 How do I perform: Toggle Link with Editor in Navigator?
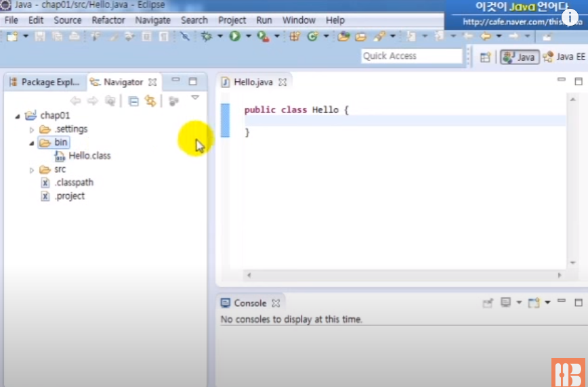(150, 101)
